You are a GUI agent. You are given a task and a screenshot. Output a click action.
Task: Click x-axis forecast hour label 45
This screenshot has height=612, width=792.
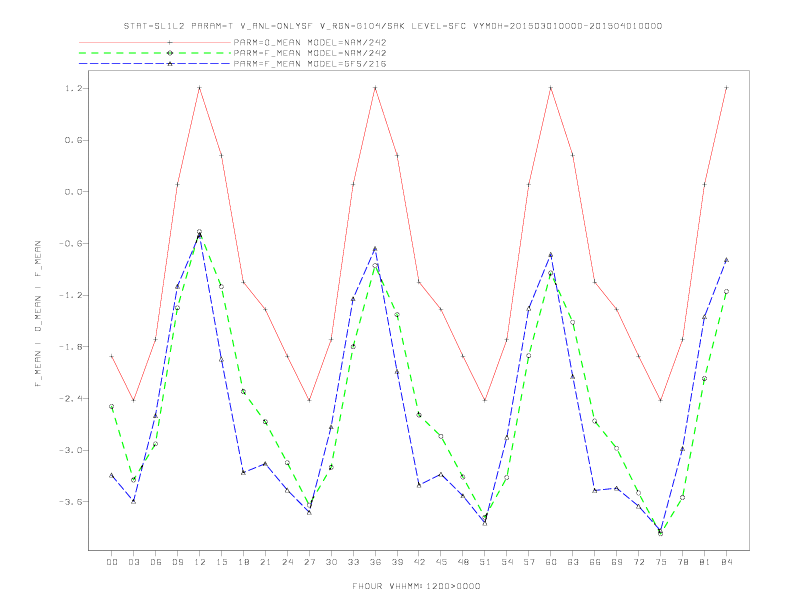(x=441, y=562)
